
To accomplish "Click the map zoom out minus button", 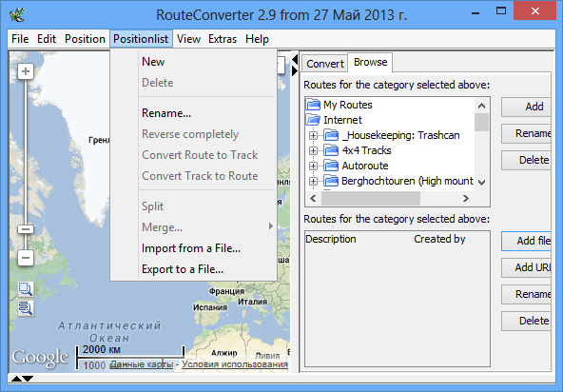I will [26, 258].
